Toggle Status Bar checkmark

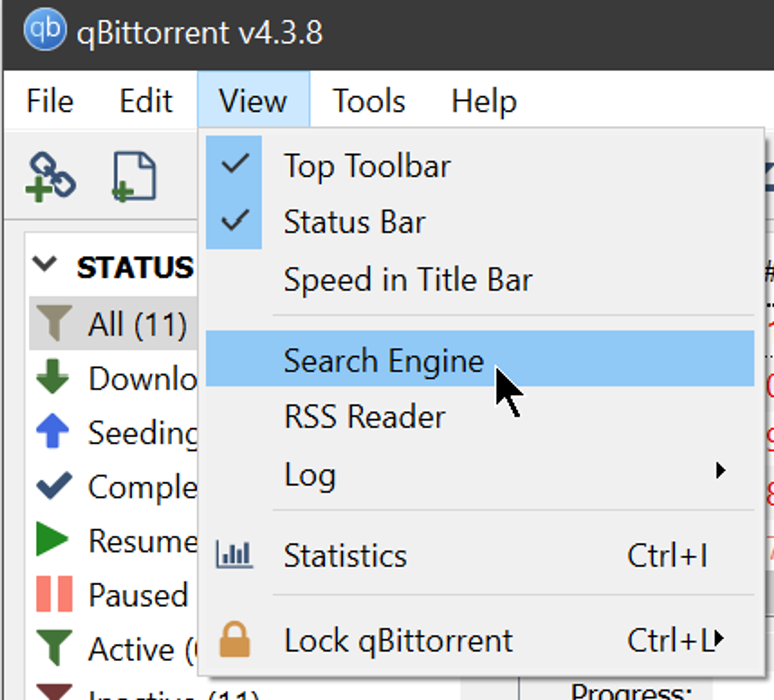[235, 220]
